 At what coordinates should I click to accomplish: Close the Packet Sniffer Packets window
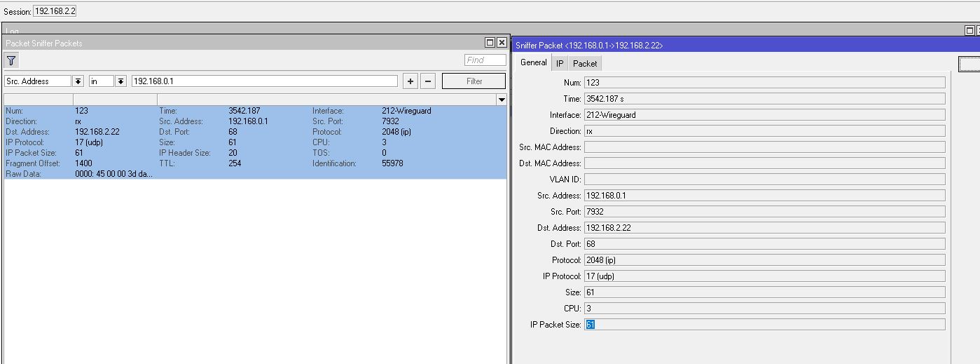point(501,43)
